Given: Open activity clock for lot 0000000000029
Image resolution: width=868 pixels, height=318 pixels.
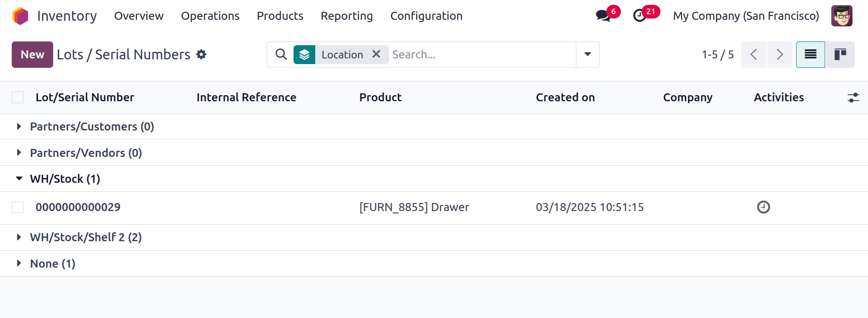Looking at the screenshot, I should click(763, 207).
